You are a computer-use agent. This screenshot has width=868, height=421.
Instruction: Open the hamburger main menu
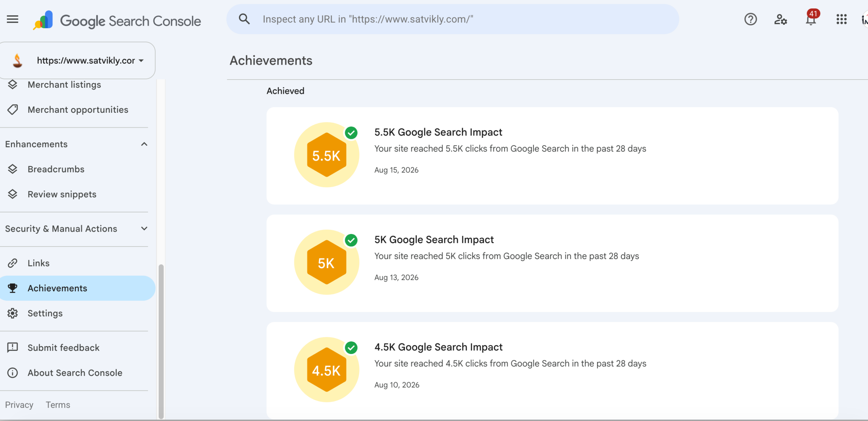13,19
